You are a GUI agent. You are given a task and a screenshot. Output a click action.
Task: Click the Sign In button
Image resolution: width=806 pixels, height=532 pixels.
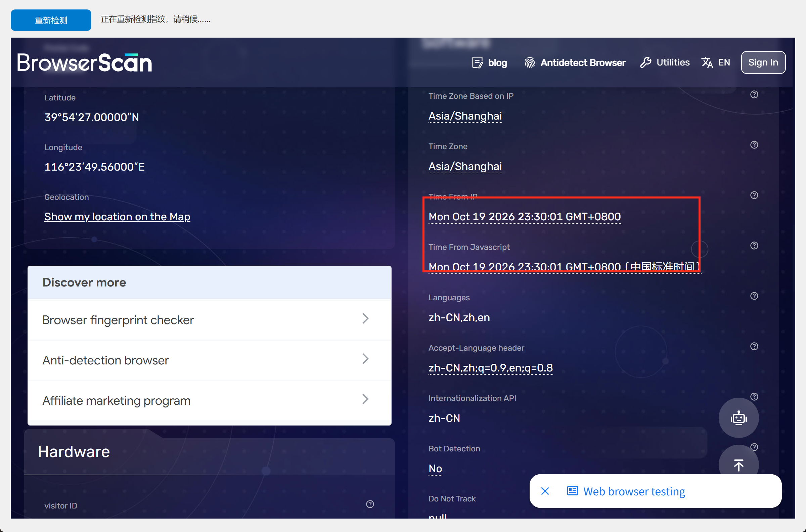point(763,62)
